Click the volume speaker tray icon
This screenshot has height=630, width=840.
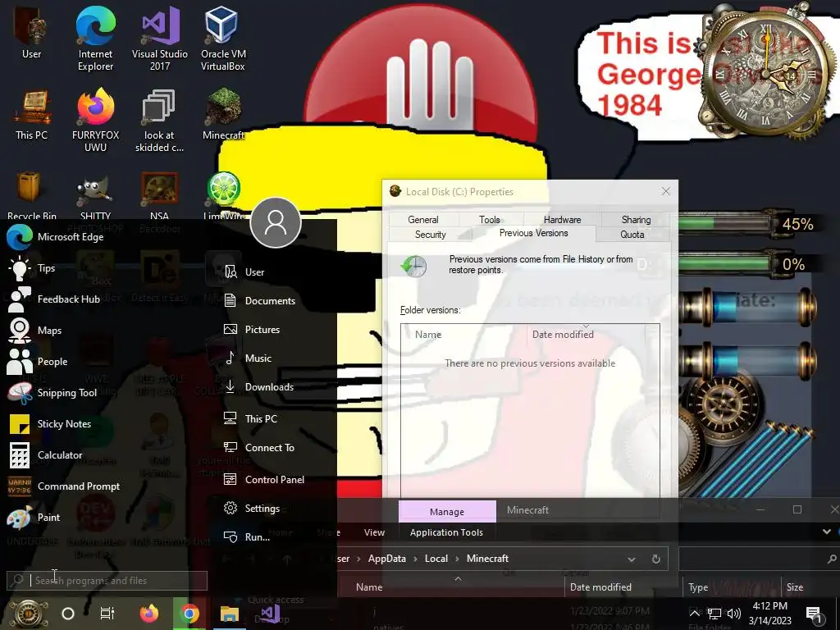734,614
